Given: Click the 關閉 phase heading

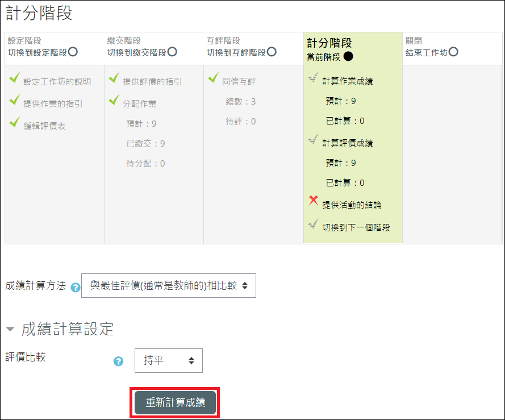Looking at the screenshot, I should [414, 40].
